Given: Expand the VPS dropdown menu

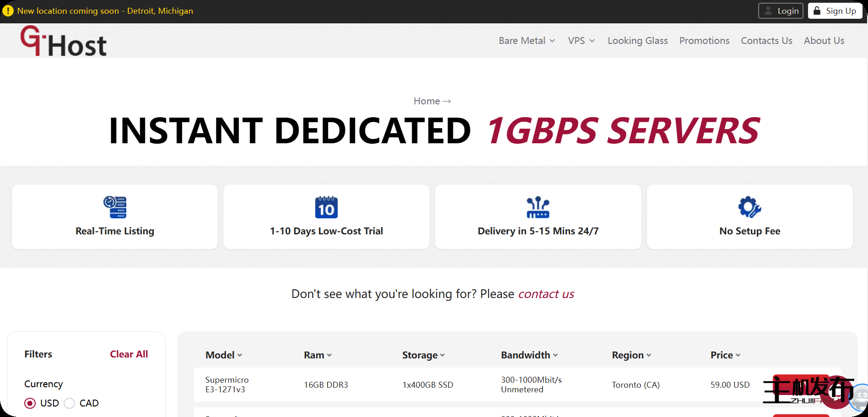Looking at the screenshot, I should click(x=581, y=41).
